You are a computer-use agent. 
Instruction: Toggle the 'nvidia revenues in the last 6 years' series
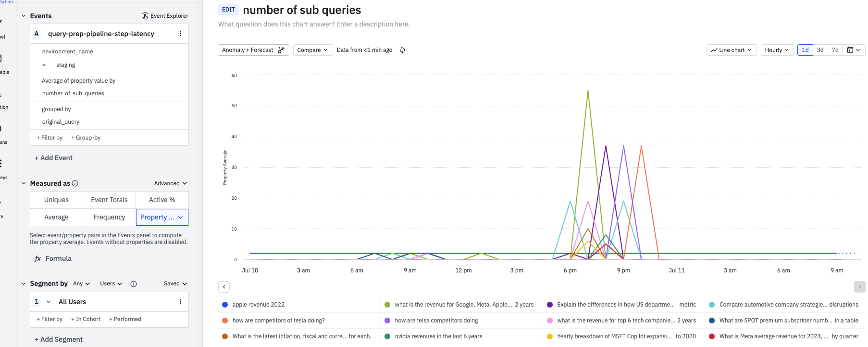[x=438, y=336]
